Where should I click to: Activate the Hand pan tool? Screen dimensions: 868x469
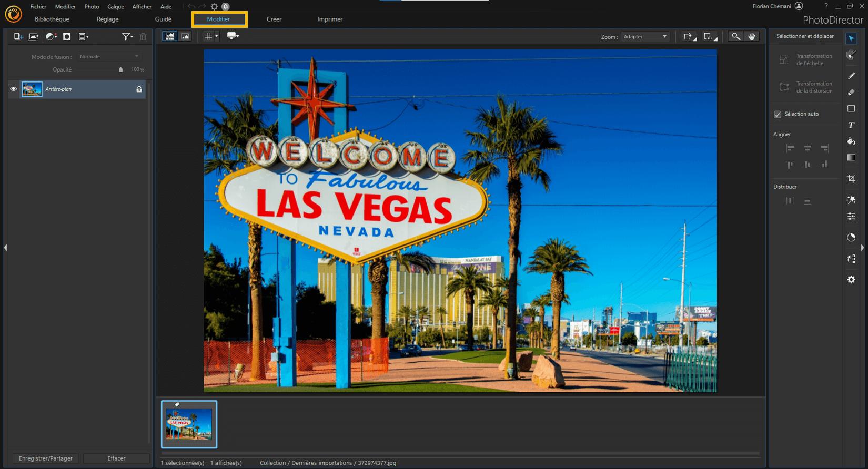[x=752, y=36]
